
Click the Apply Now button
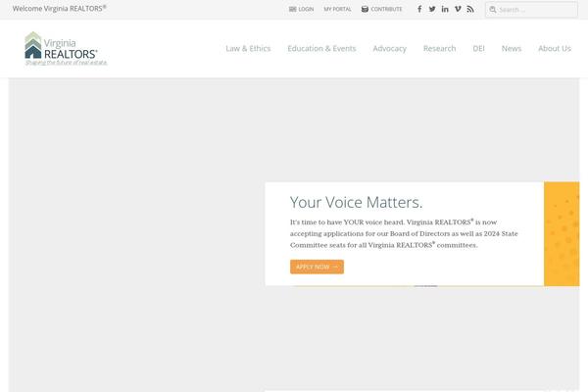[317, 267]
